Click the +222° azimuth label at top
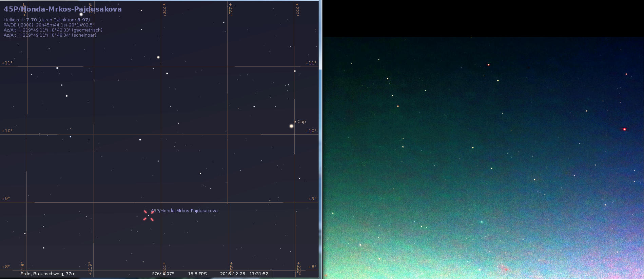This screenshot has height=279, width=644. pyautogui.click(x=297, y=10)
